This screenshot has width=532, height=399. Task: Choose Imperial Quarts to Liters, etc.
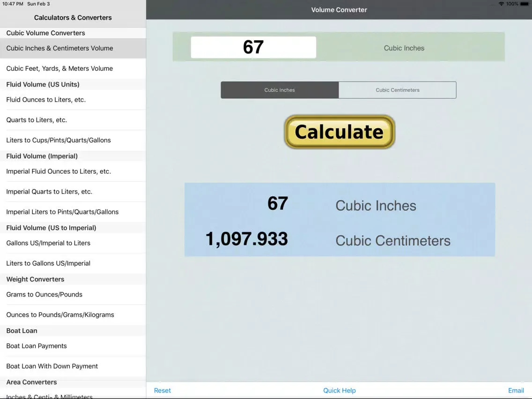pos(73,192)
